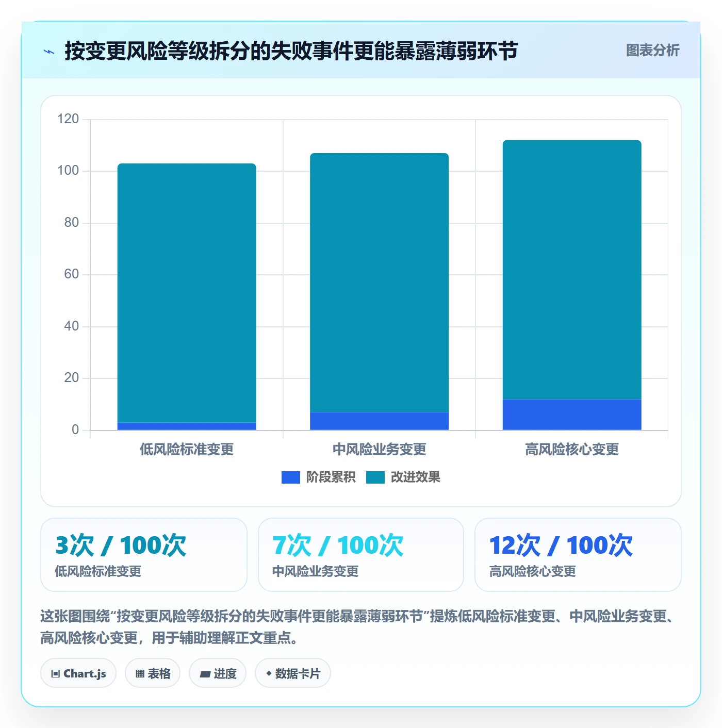Select the 3次 / 100次 data card
The image size is (722, 728).
point(144,555)
